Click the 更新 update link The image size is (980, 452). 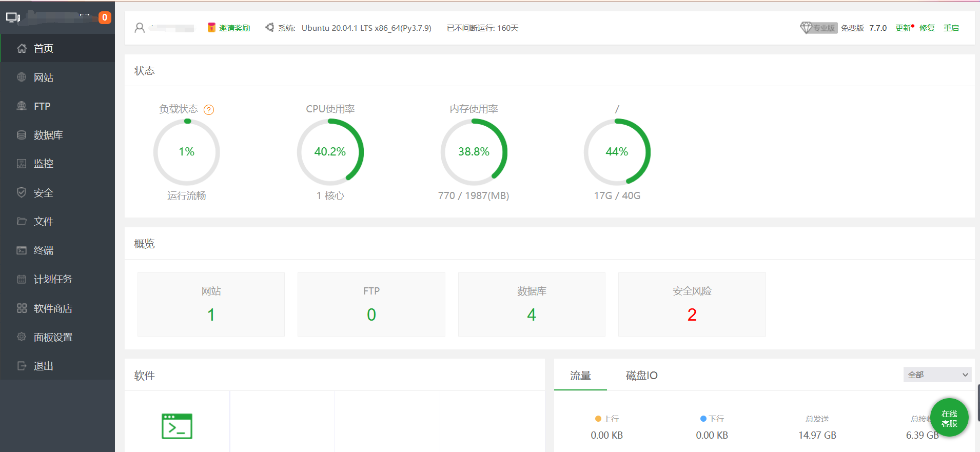pyautogui.click(x=903, y=28)
